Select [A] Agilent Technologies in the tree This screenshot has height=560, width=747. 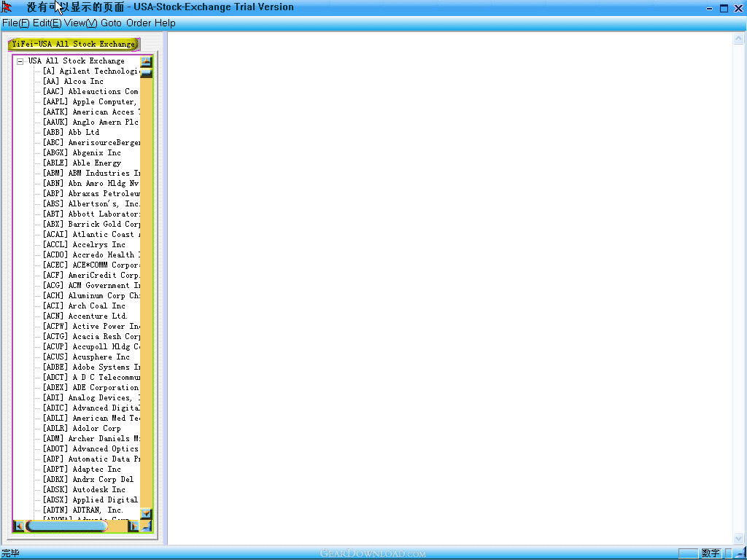click(91, 71)
